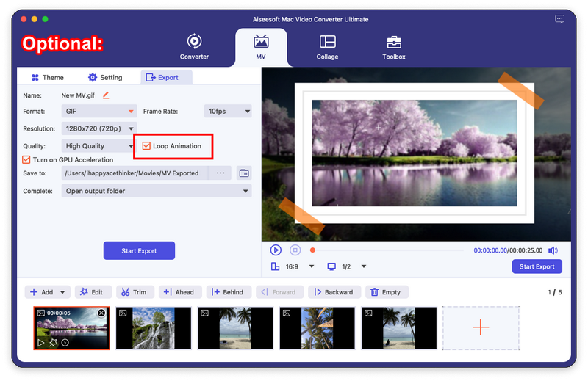Click the pencil icon to rename MV
The width and height of the screenshot is (588, 381).
tap(106, 95)
